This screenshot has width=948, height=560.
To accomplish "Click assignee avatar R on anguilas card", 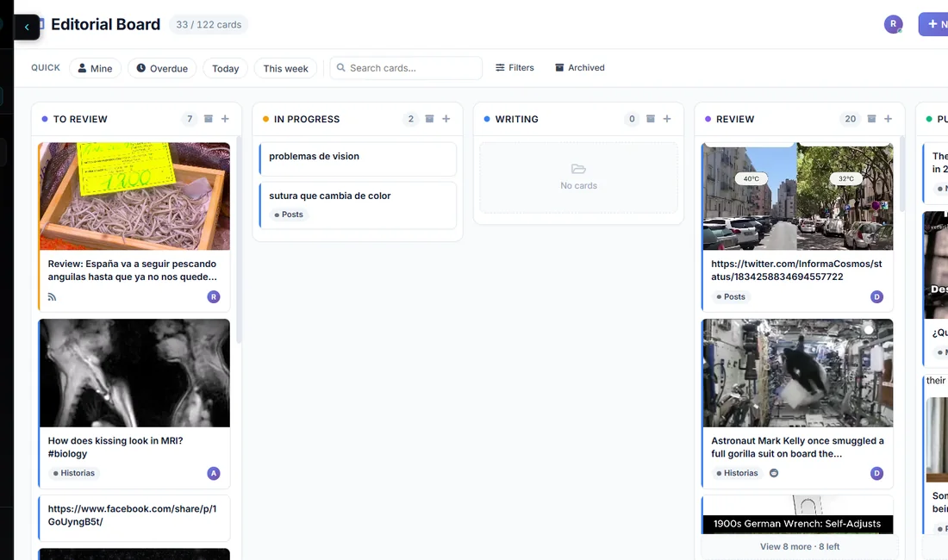I will [214, 296].
